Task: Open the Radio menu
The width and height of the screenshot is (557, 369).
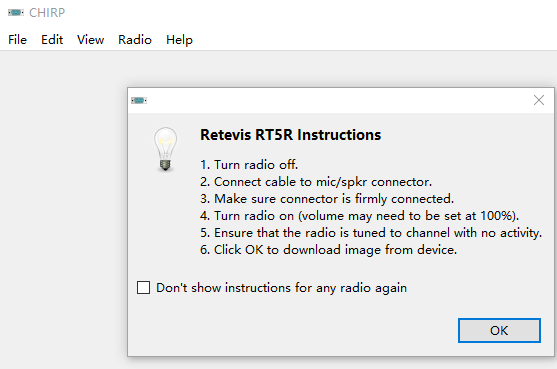Action: [135, 40]
